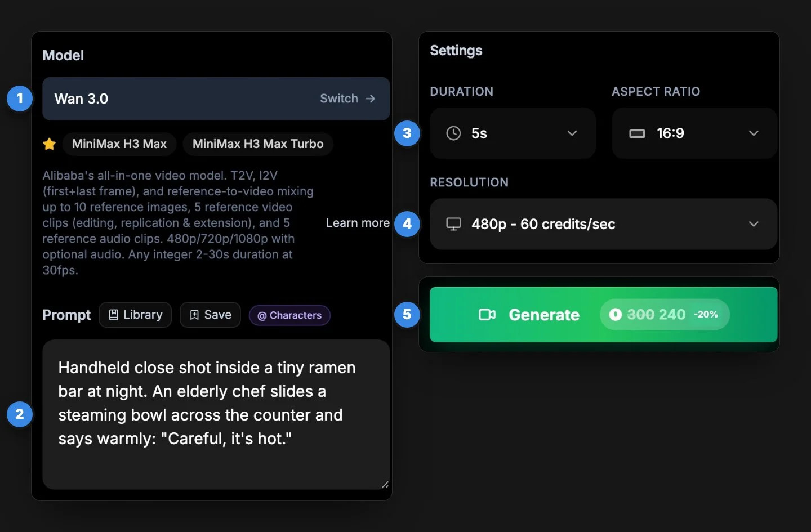Click the prompt box resize grip
811x532 pixels.
tap(385, 484)
